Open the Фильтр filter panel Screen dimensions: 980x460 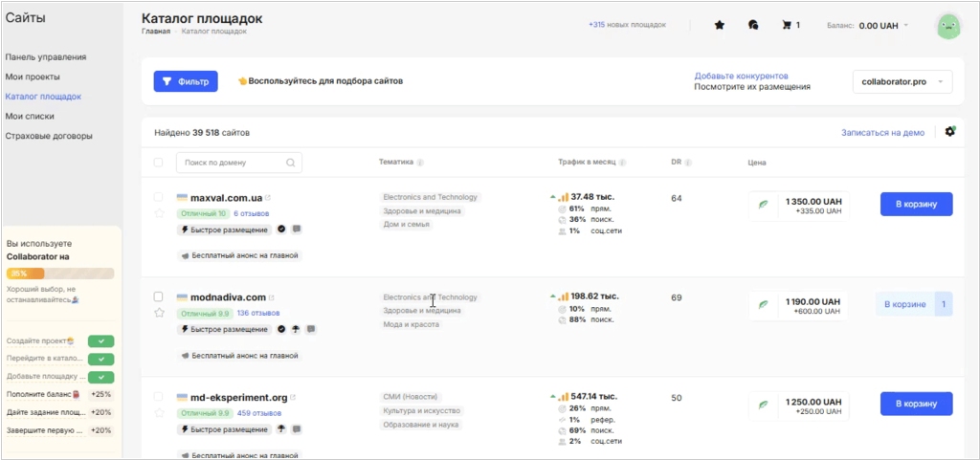186,82
